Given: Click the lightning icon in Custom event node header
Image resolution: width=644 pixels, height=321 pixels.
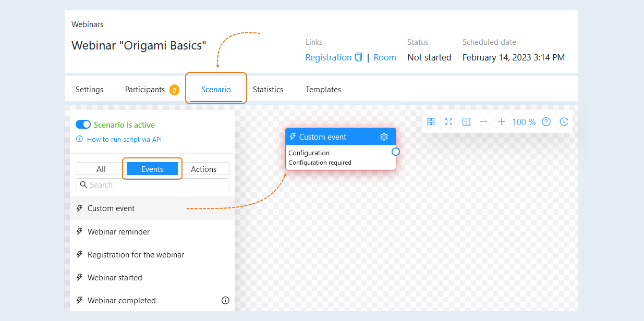Looking at the screenshot, I should [x=293, y=137].
